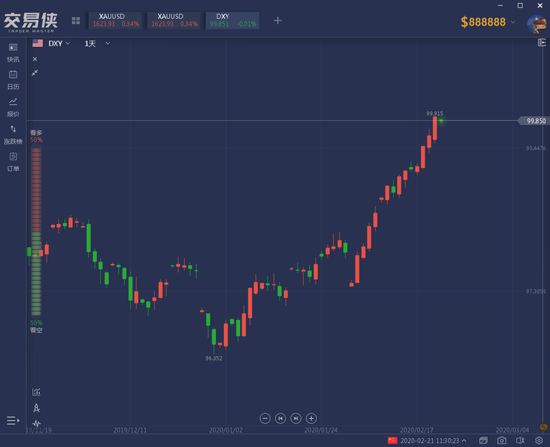
Task: Open settings via the hexagon gear icon
Action: (x=539, y=440)
